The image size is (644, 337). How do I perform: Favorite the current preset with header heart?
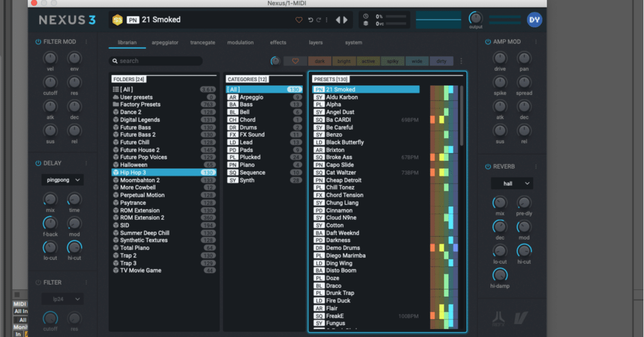[299, 20]
